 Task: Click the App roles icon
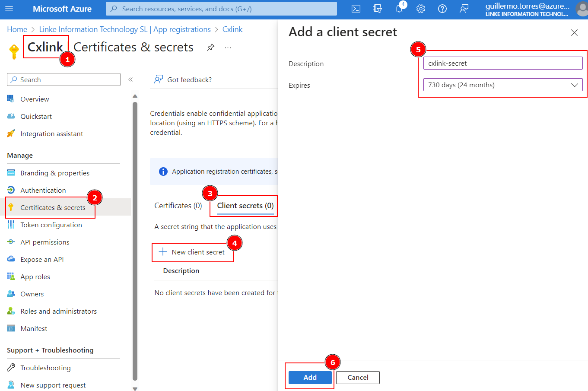pos(11,277)
